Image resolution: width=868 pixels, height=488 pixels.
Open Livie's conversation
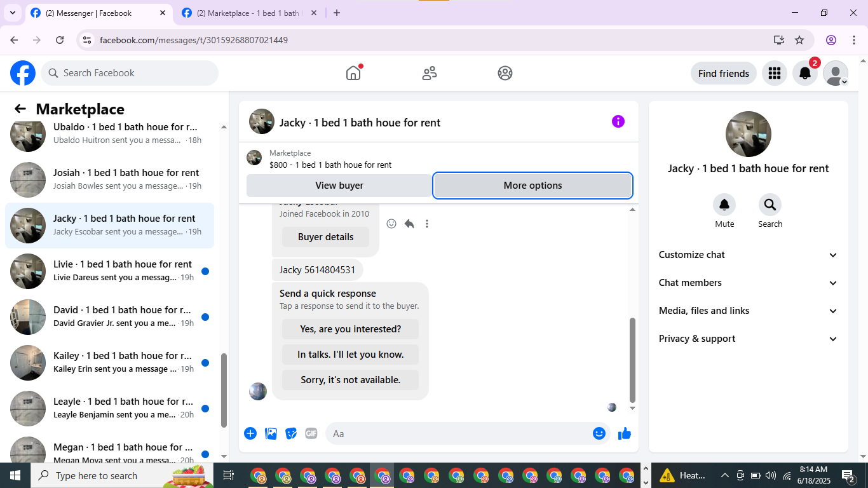click(109, 271)
